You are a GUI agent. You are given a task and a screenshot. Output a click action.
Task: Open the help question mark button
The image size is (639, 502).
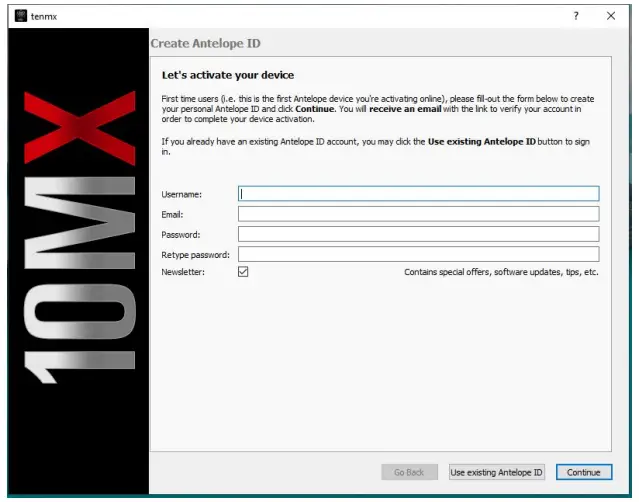pos(576,16)
